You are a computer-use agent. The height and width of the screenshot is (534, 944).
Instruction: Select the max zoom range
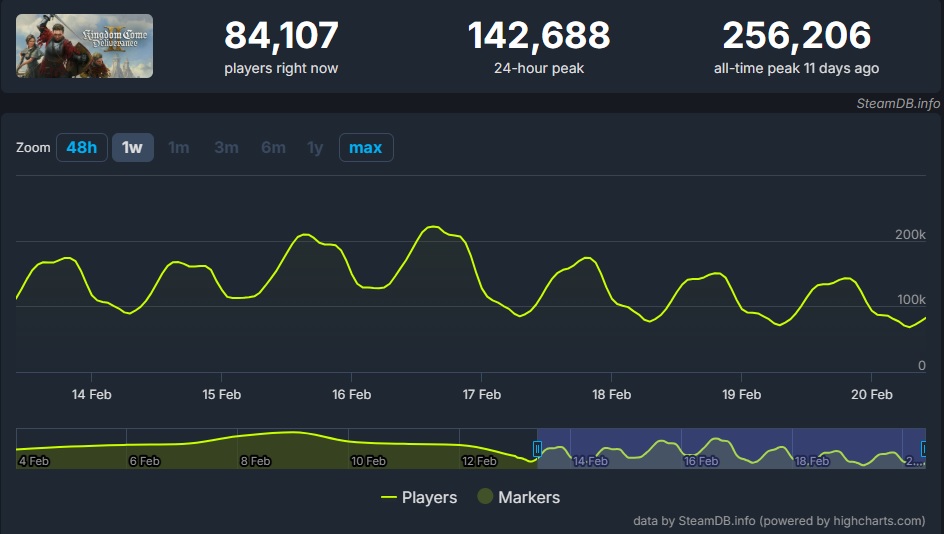pyautogui.click(x=366, y=147)
